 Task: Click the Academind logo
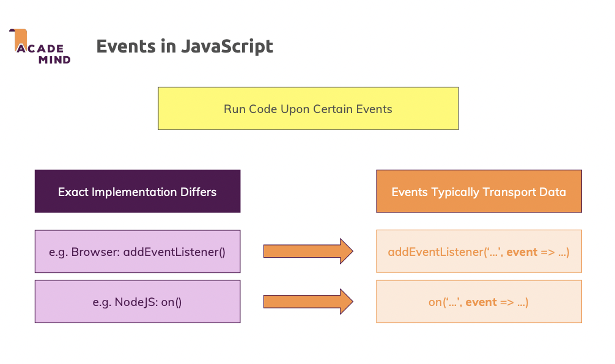(x=40, y=46)
